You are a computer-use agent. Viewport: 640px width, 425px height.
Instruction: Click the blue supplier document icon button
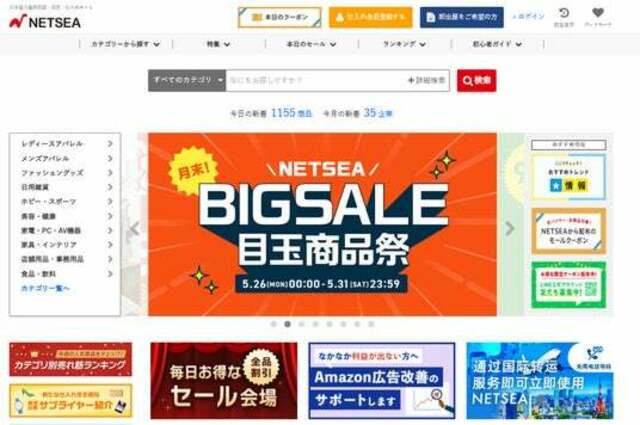tap(462, 17)
